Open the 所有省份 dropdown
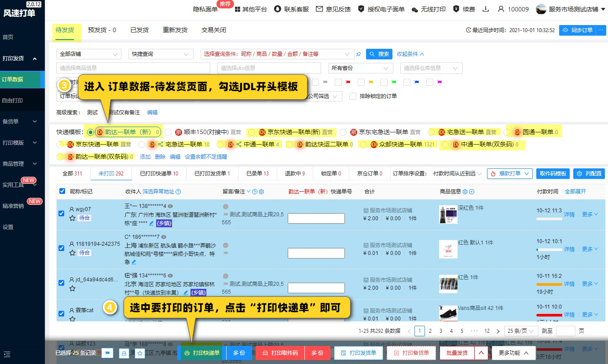Image resolution: width=608 pixels, height=364 pixels. pos(360,68)
